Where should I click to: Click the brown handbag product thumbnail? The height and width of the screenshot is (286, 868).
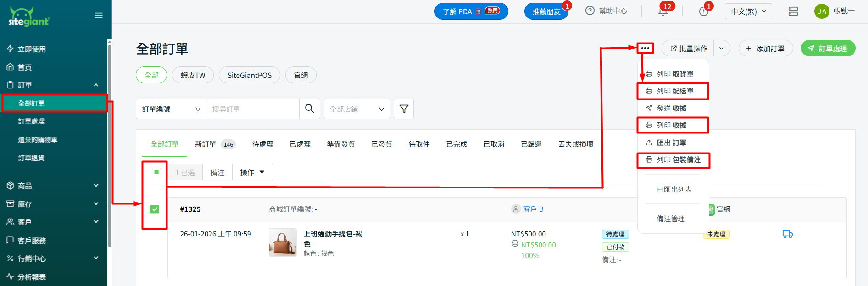click(x=283, y=242)
